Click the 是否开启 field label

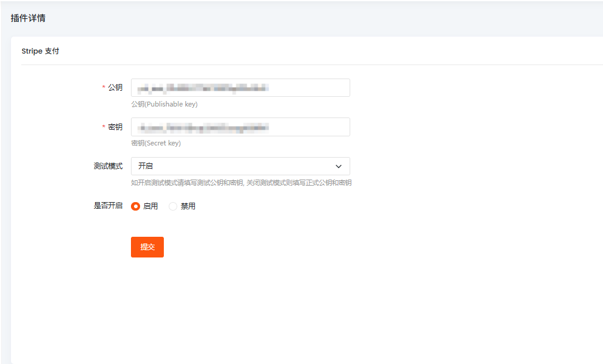tap(108, 206)
